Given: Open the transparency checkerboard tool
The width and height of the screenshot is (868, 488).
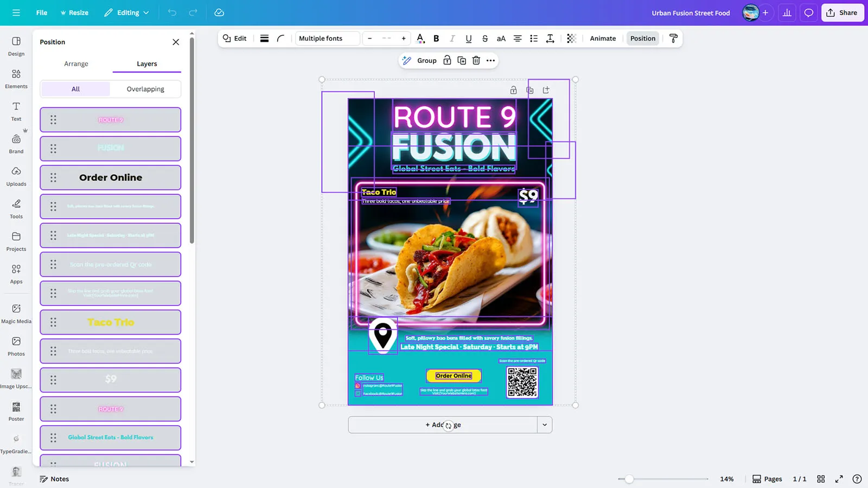Looking at the screenshot, I should pos(571,38).
